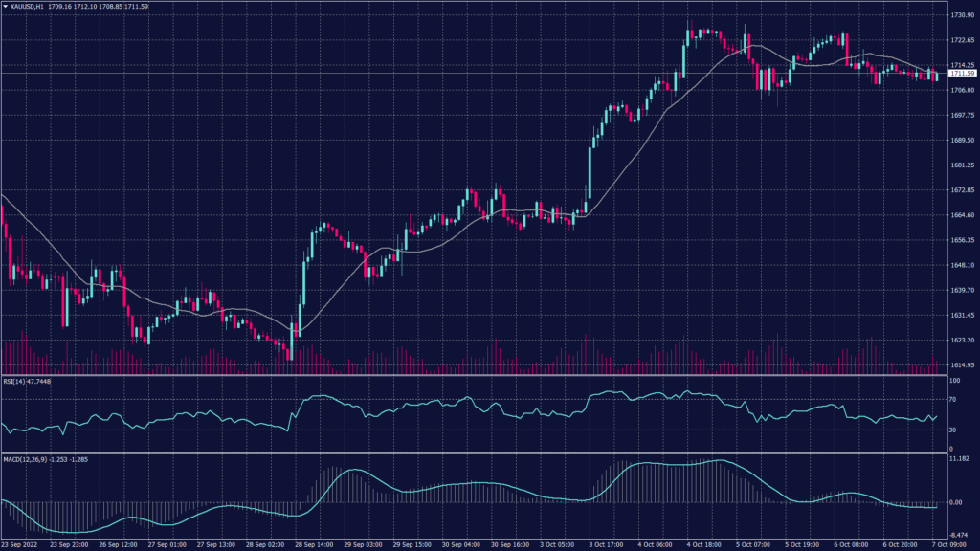This screenshot has width=980, height=551.
Task: Click the 1730.90 price scale label
Action: pos(962,15)
